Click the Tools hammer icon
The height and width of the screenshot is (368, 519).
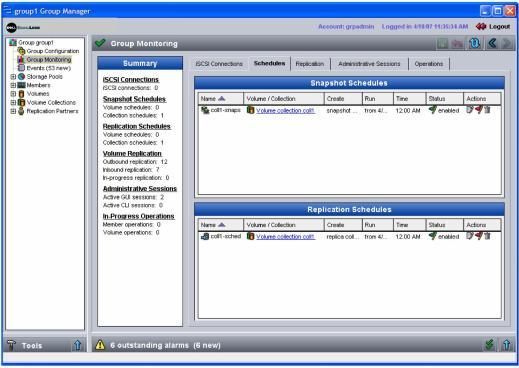click(x=11, y=345)
